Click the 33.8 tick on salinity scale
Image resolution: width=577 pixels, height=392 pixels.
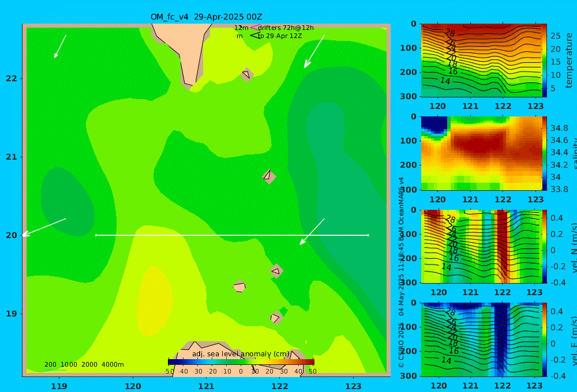tap(559, 189)
